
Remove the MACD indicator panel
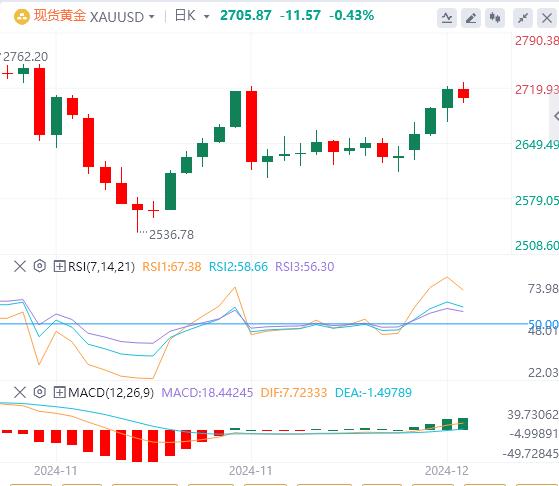point(20,392)
